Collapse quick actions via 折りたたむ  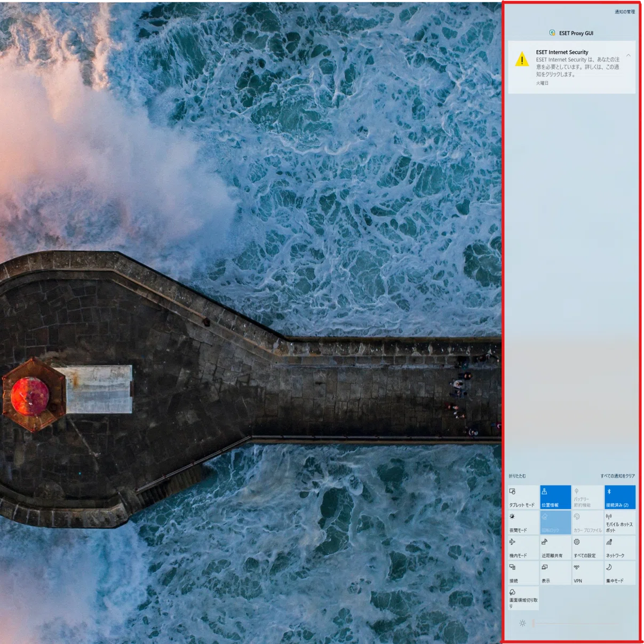(x=517, y=476)
